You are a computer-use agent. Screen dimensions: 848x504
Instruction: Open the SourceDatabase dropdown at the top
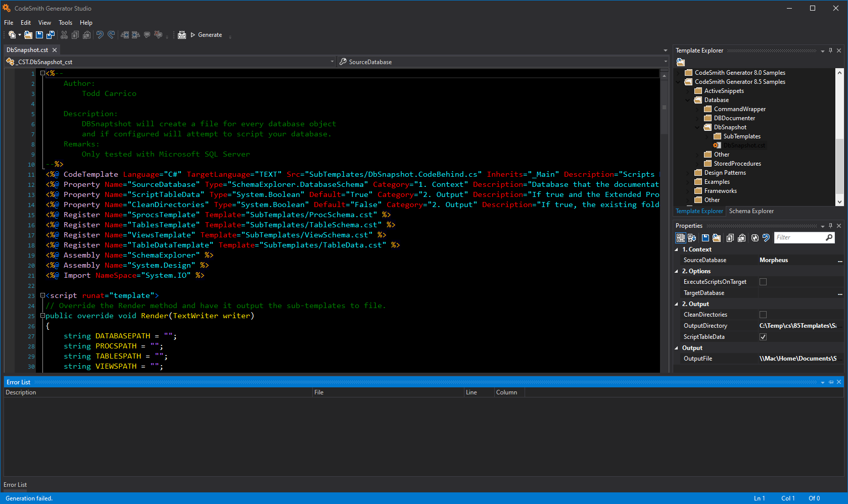pos(665,62)
